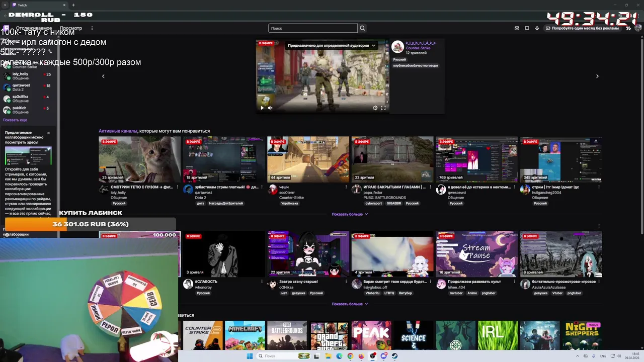Click the magnifier search button
This screenshot has height=362, width=644.
(362, 28)
